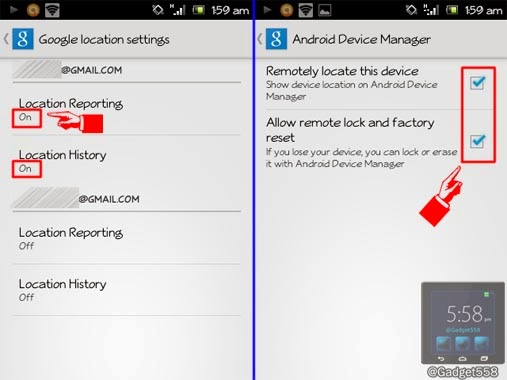This screenshot has height=380, width=507.
Task: Tap the play notification icon in right status bar
Action: (x=267, y=10)
